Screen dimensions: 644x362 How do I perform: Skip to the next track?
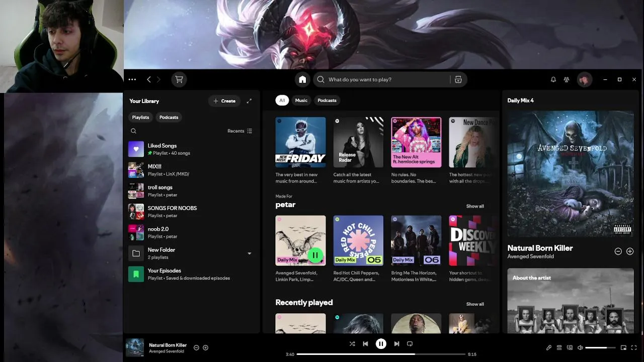click(396, 344)
